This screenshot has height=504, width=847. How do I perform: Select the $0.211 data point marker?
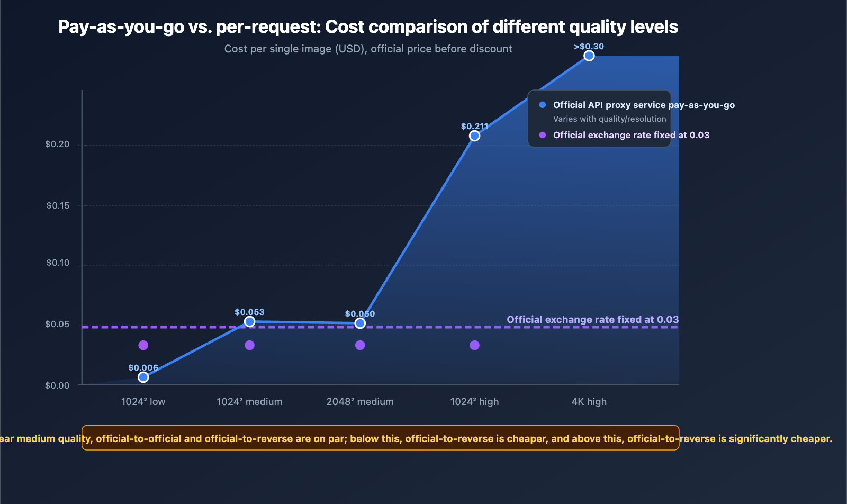coord(474,136)
